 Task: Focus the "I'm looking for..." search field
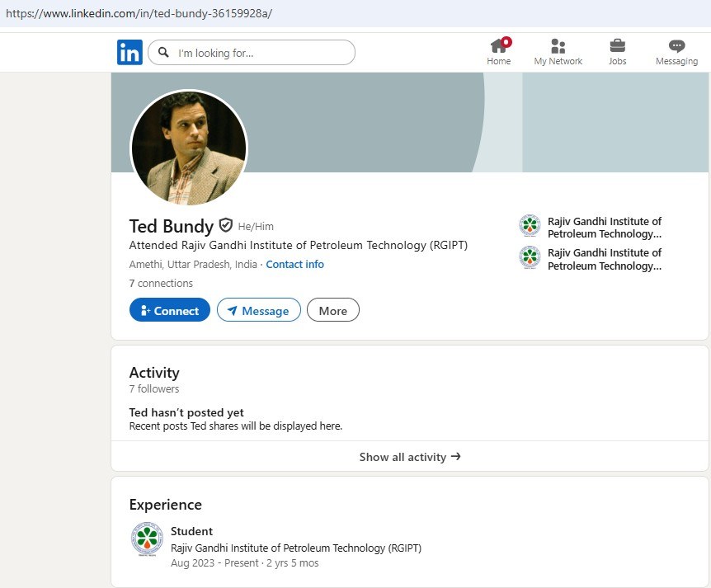pos(252,52)
